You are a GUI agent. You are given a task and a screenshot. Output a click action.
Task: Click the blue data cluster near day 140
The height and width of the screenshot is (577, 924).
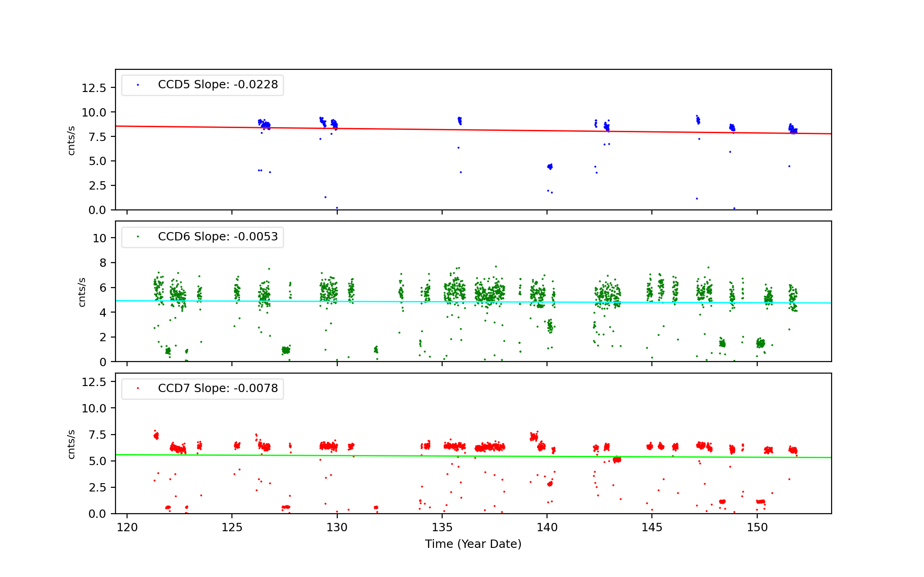[550, 166]
